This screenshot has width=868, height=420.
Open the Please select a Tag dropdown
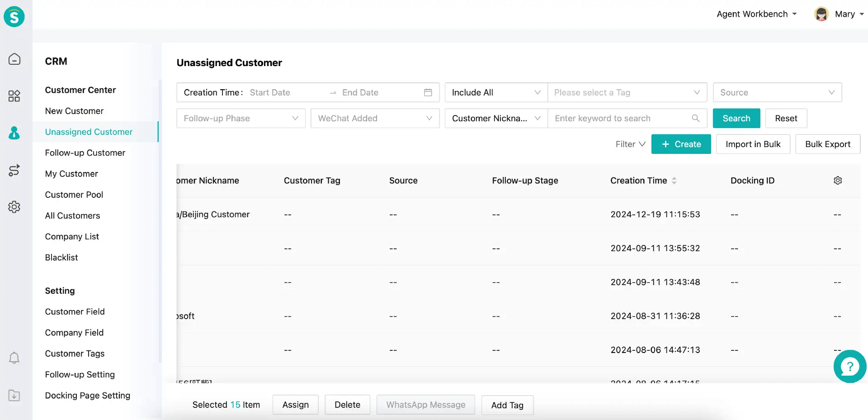[x=627, y=92]
